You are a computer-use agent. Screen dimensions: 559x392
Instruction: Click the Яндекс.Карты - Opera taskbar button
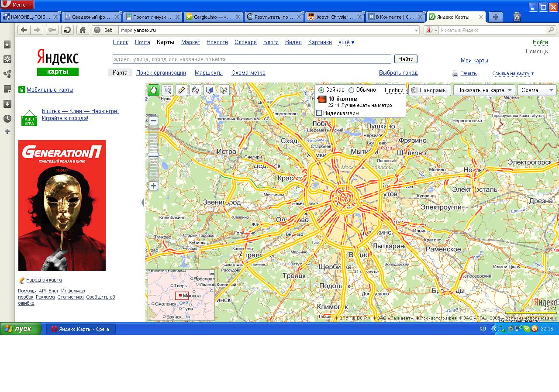[81, 329]
